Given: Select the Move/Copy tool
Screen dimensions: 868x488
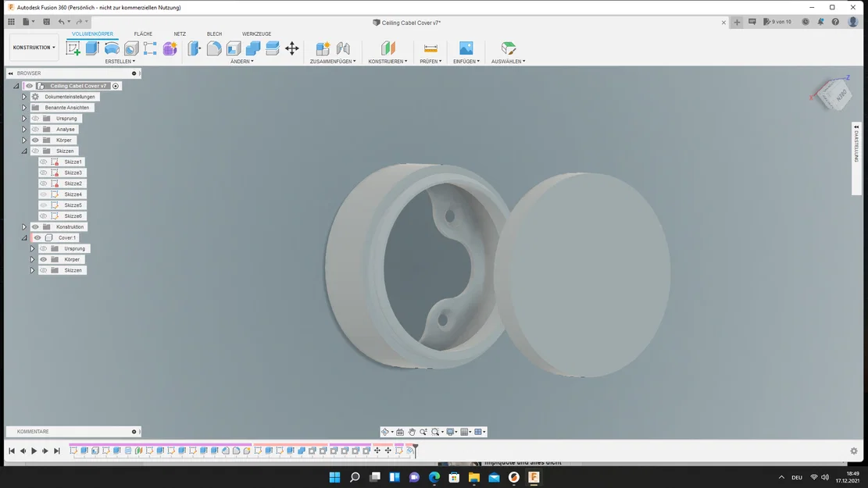Looking at the screenshot, I should (291, 48).
